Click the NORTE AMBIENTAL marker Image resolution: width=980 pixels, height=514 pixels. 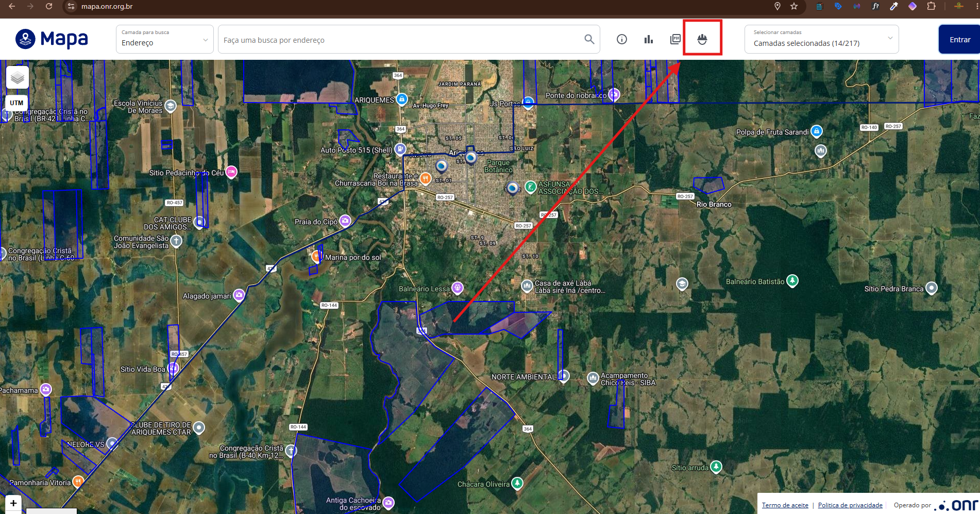[564, 376]
